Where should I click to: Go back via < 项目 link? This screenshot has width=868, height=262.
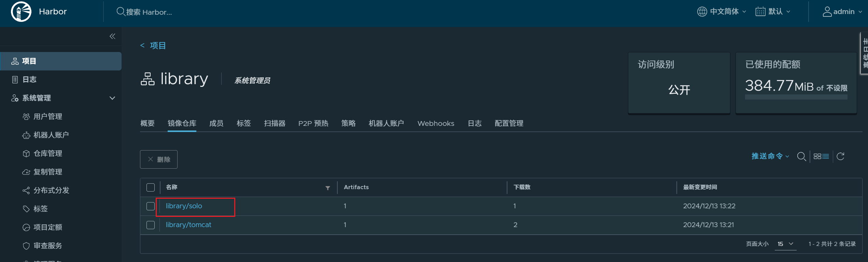[x=153, y=45]
